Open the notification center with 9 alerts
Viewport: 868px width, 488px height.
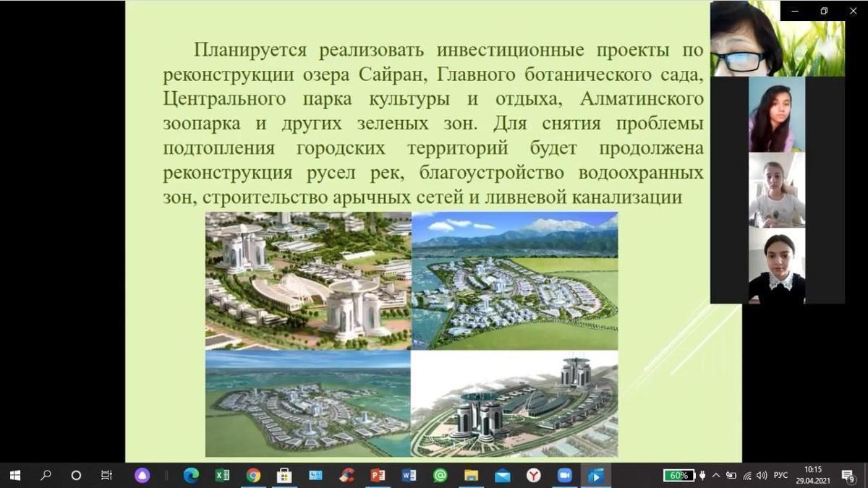848,475
